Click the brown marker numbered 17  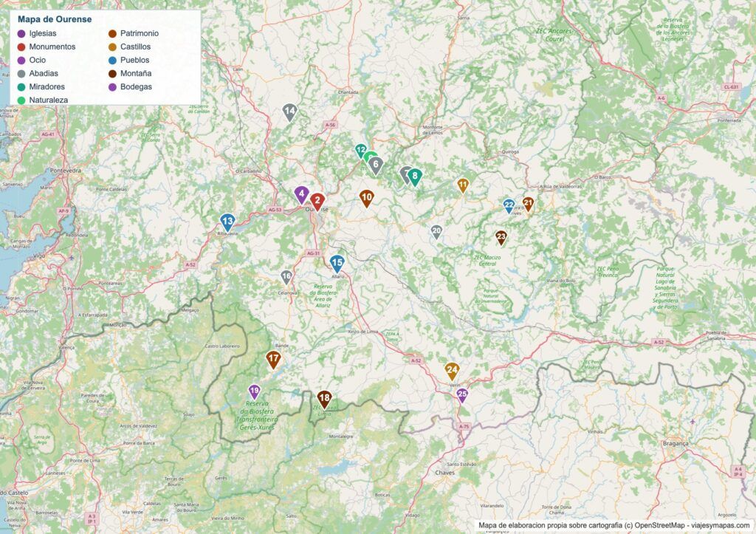(x=273, y=360)
